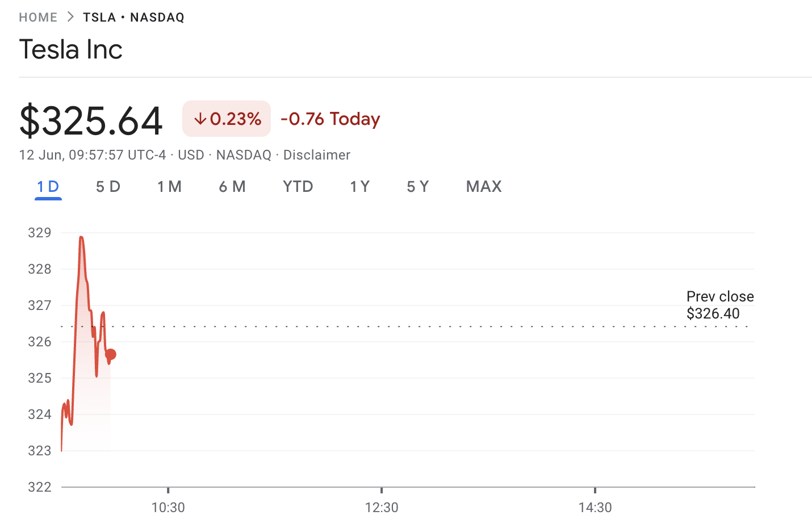Open the 1 Y chart range
The image size is (812, 528).
tap(359, 187)
